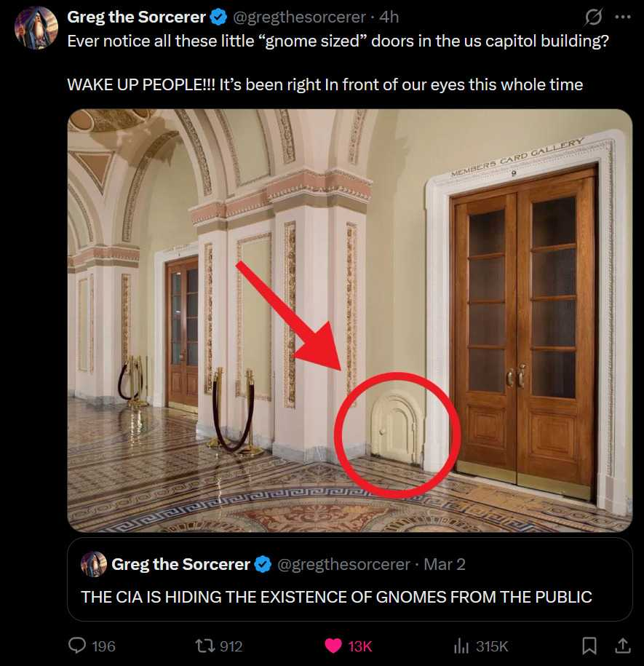
Task: Click the @gregthesorcerer handle in header
Action: [x=299, y=17]
